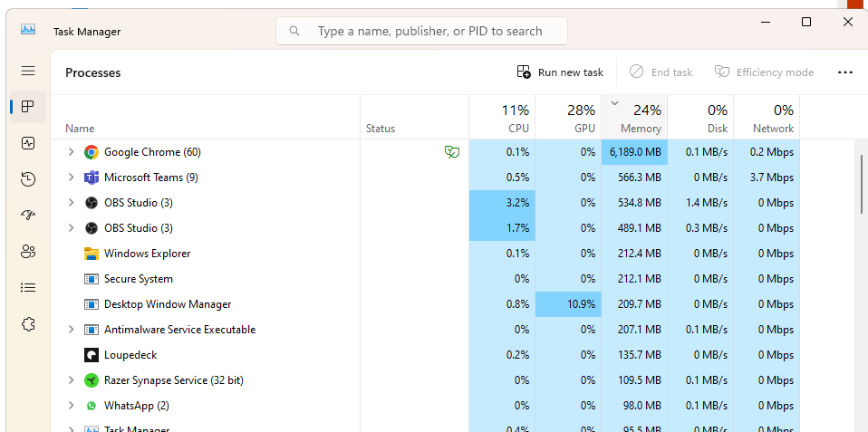Open the hamburger navigation menu
Viewport: 868px width, 432px height.
28,71
